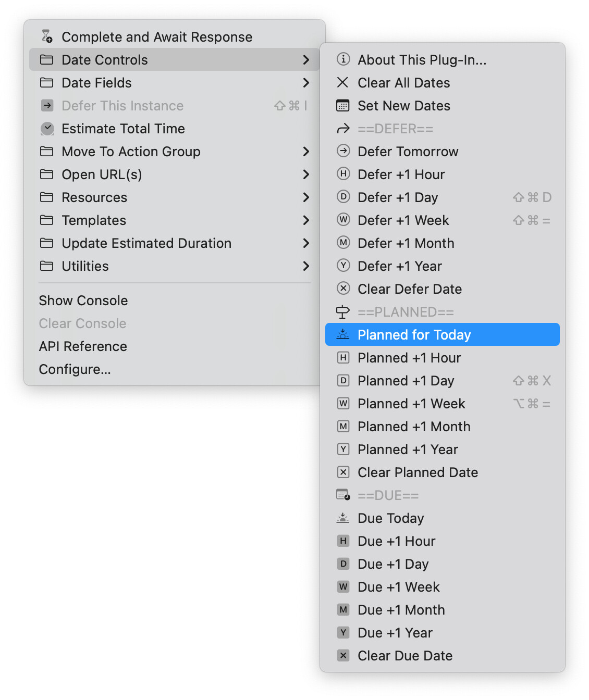Click the circled arrow icon for Defer Tomorrow
Screen dimensions: 589x700
(x=343, y=151)
